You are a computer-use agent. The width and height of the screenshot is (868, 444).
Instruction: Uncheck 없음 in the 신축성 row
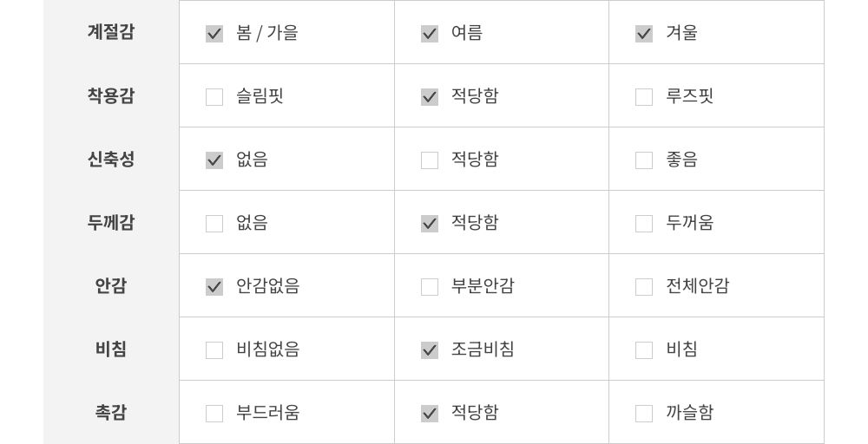(x=214, y=160)
